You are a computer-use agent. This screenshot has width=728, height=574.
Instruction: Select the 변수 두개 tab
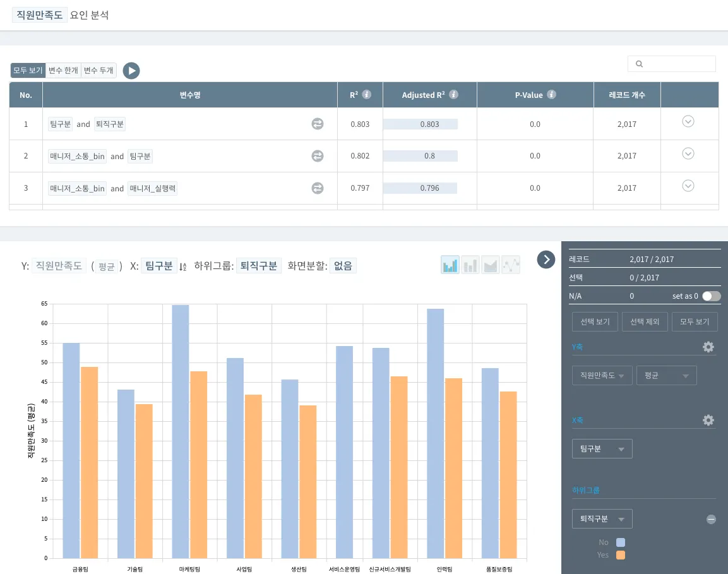[x=98, y=71]
